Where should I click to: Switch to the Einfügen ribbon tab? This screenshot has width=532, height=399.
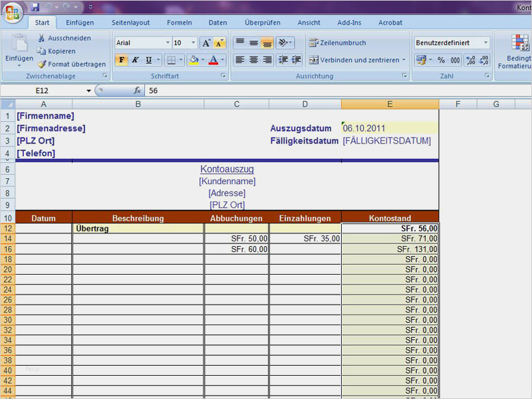(80, 22)
